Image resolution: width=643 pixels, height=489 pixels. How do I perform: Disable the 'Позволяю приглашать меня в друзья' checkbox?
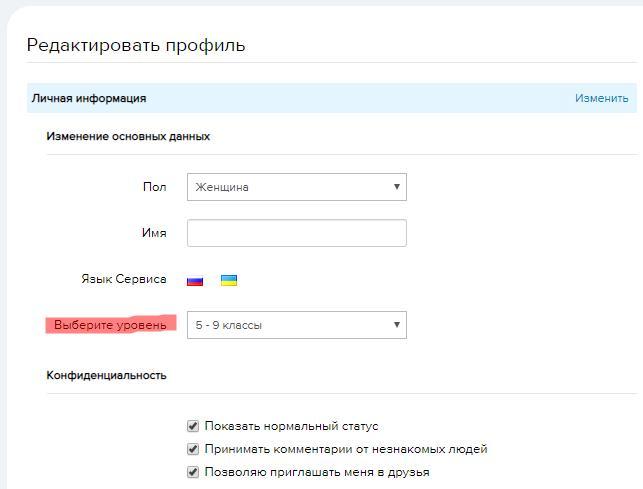tap(194, 472)
